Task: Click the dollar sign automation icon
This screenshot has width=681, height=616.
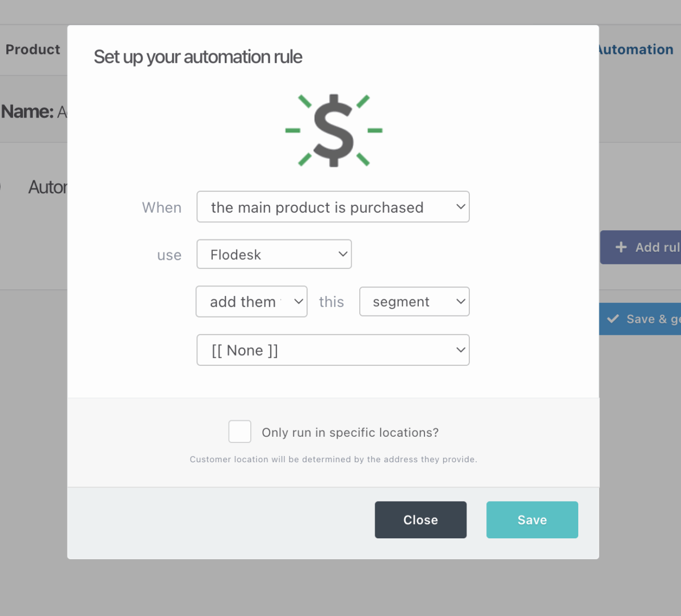Action: [334, 130]
